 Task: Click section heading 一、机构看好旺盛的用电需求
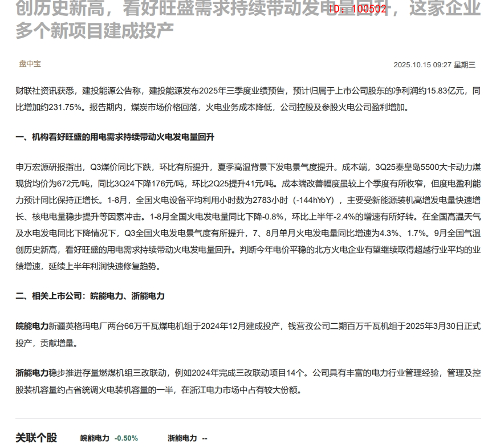point(115,137)
